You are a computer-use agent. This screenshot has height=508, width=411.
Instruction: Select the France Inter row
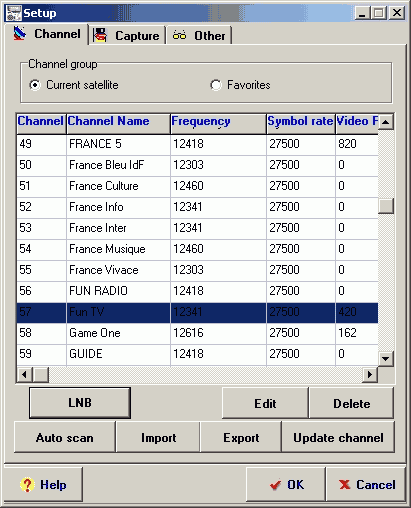pyautogui.click(x=197, y=228)
